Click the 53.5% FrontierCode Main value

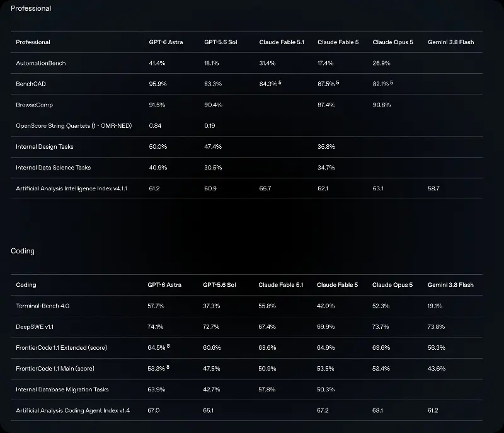325,369
